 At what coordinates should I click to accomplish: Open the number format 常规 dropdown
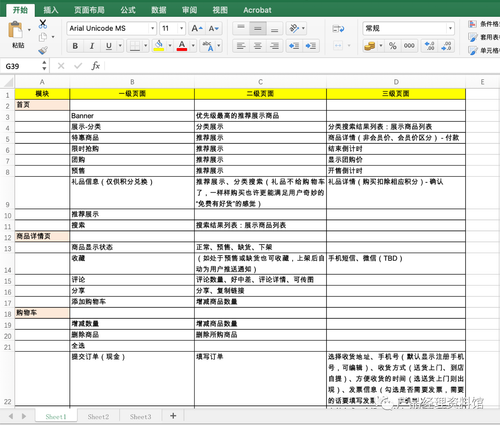coord(450,29)
